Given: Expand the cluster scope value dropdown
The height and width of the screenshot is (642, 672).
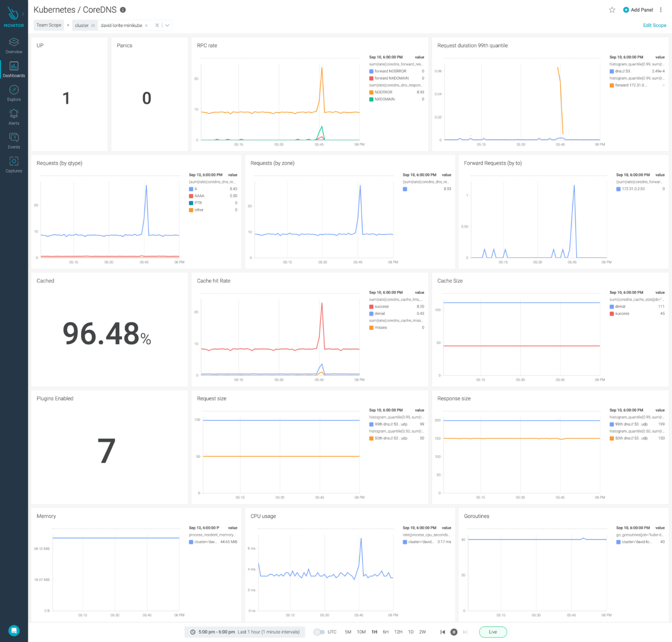Looking at the screenshot, I should (x=167, y=25).
